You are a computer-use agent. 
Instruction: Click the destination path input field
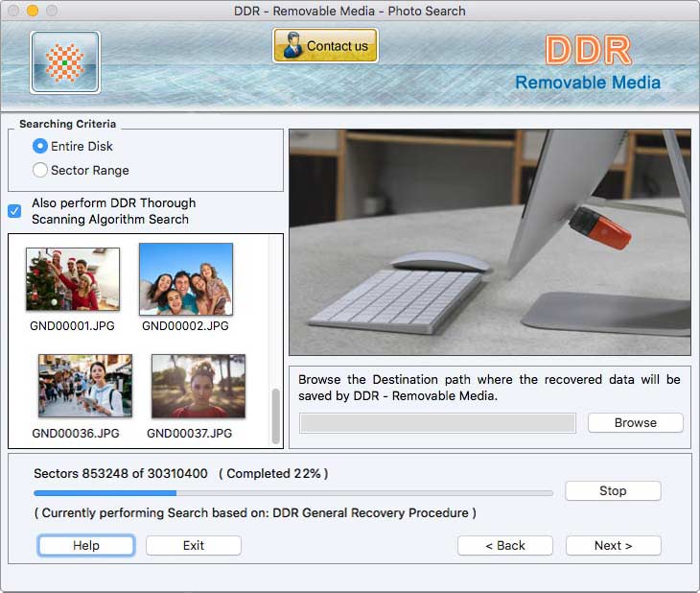(x=437, y=423)
